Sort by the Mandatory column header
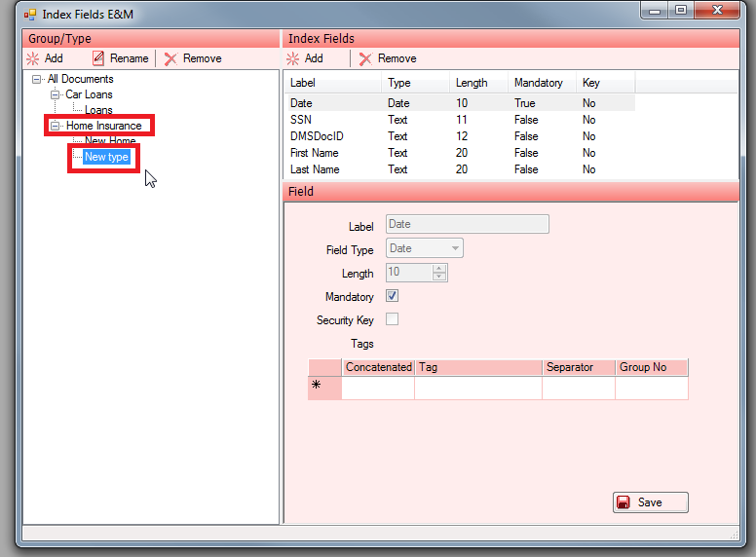756x557 pixels. pyautogui.click(x=539, y=83)
